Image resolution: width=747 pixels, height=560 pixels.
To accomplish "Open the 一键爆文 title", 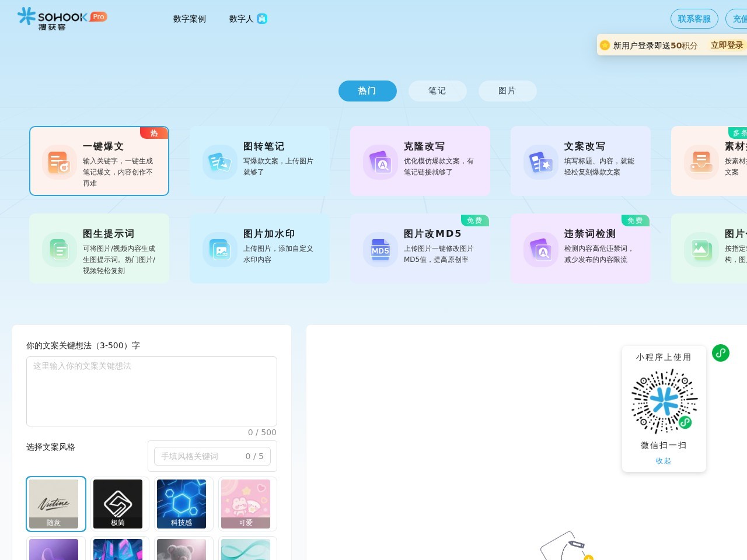I will click(x=103, y=146).
